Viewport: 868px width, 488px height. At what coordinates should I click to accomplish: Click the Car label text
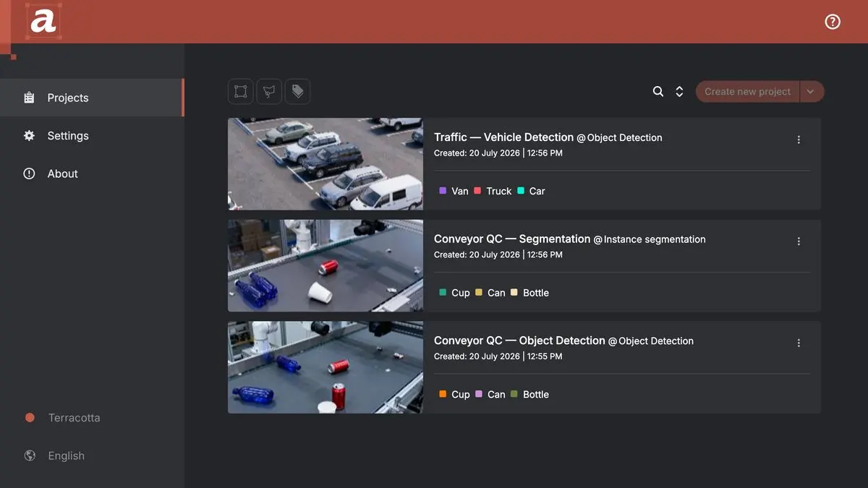click(537, 191)
